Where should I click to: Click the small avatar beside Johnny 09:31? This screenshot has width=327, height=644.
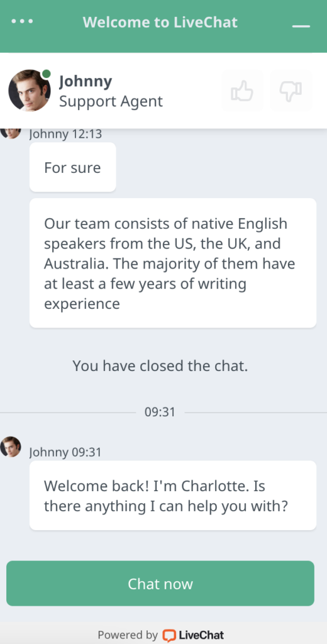pyautogui.click(x=11, y=447)
